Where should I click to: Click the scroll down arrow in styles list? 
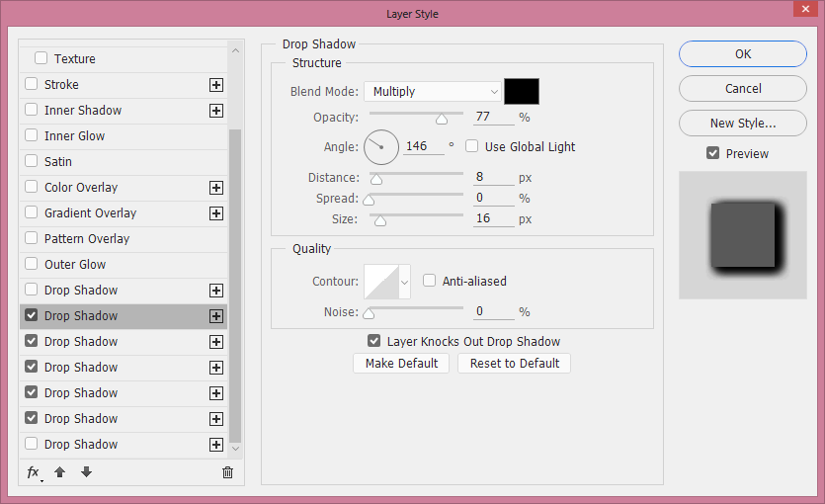pos(236,449)
